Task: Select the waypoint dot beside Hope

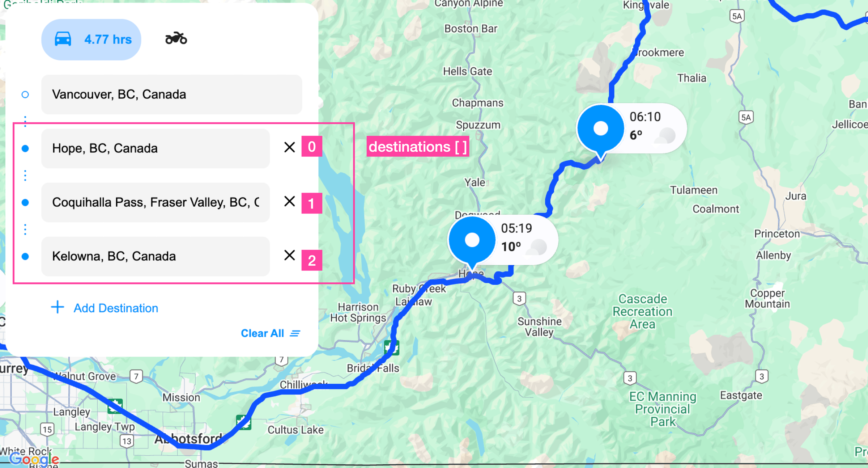Action: 25,148
